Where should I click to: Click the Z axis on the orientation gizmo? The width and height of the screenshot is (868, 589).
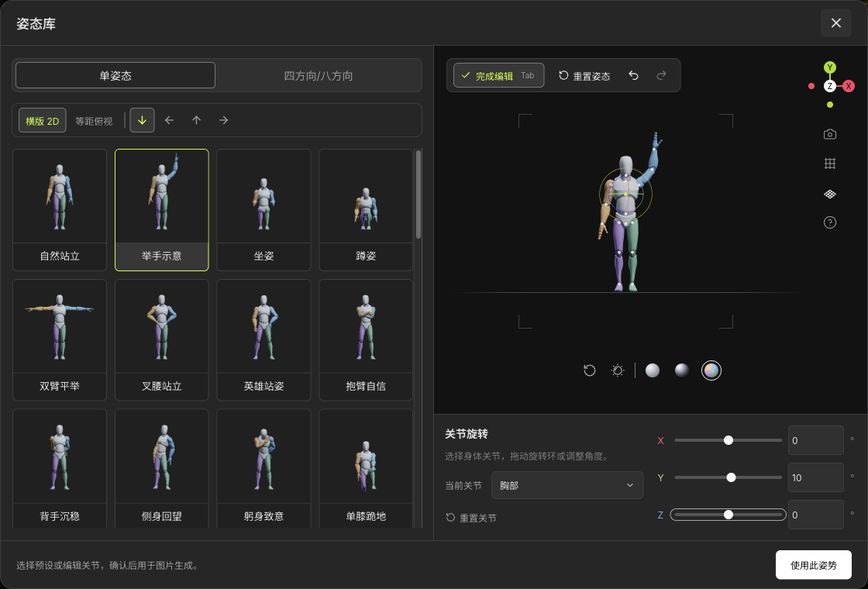coord(829,86)
